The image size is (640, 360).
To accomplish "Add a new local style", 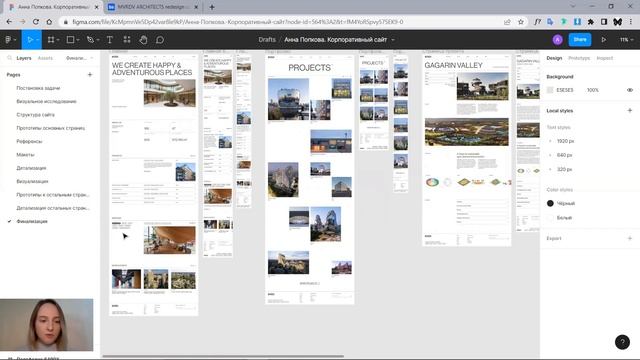I will [x=630, y=110].
